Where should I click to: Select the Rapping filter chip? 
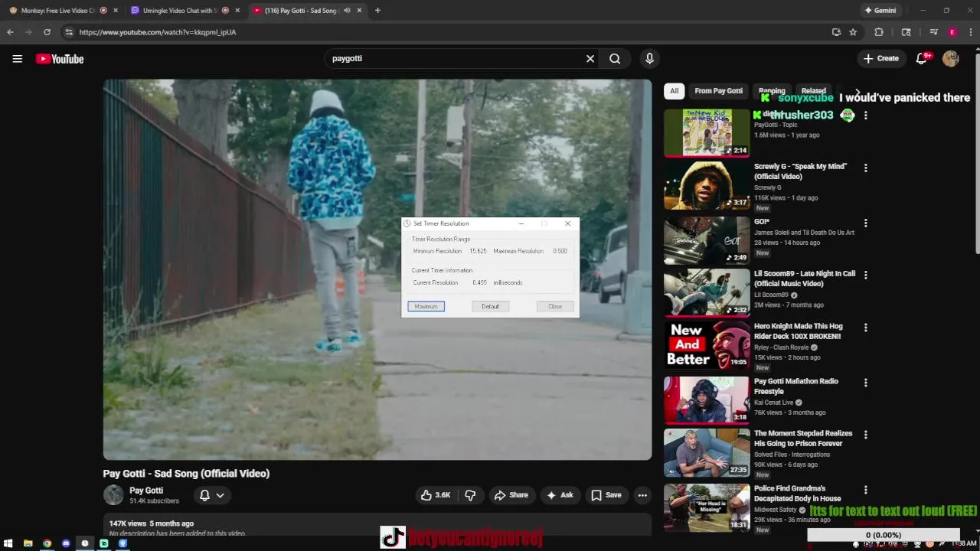[x=772, y=91]
